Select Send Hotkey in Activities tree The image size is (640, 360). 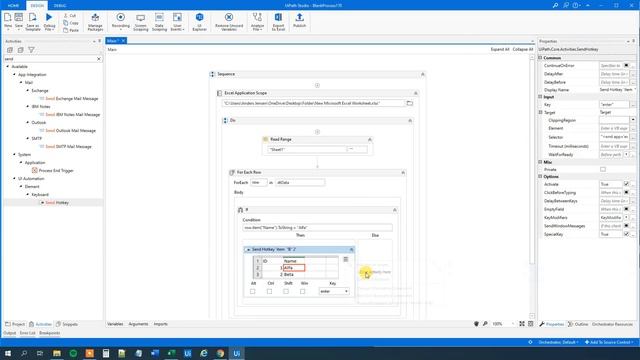click(57, 202)
